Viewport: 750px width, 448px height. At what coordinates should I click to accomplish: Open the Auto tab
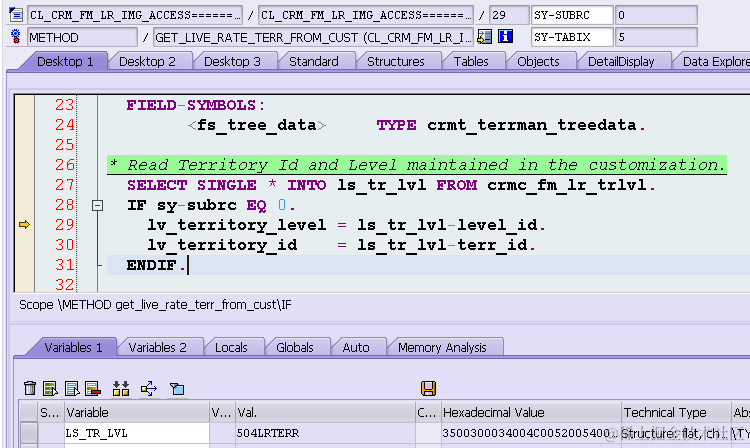[x=356, y=348]
